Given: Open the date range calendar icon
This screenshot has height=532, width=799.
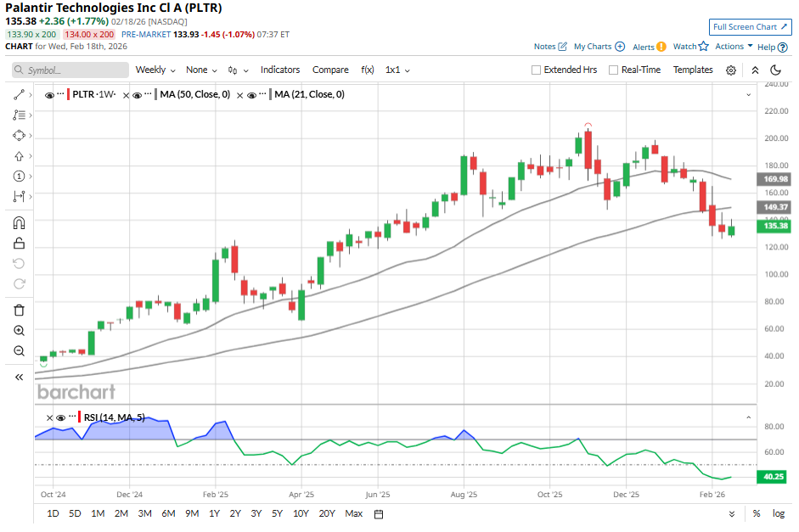Looking at the screenshot, I should 379,513.
